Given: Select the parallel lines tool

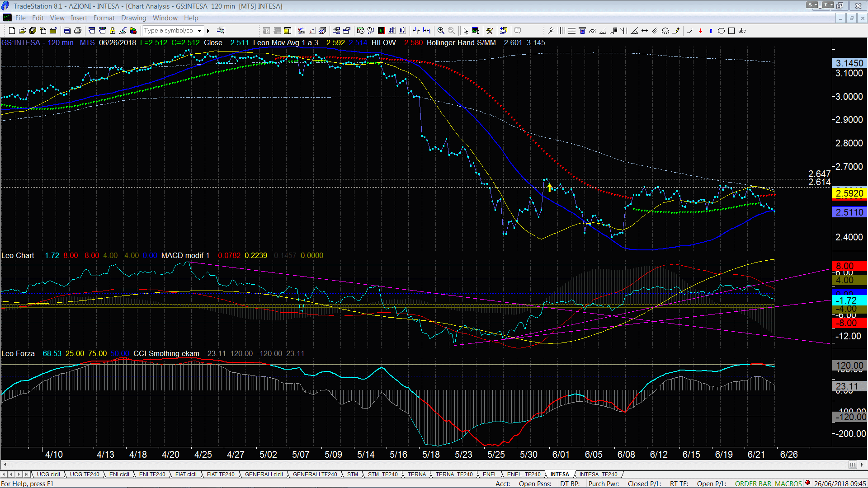Looking at the screenshot, I should [x=655, y=31].
